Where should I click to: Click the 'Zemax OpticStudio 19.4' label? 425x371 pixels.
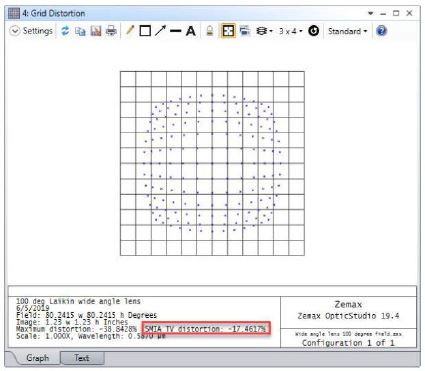[x=348, y=316]
